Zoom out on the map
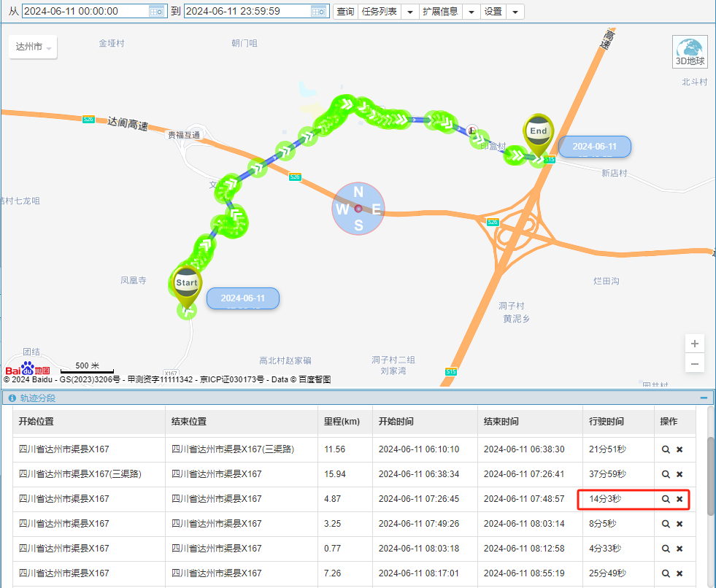Image resolution: width=716 pixels, height=588 pixels. [695, 363]
